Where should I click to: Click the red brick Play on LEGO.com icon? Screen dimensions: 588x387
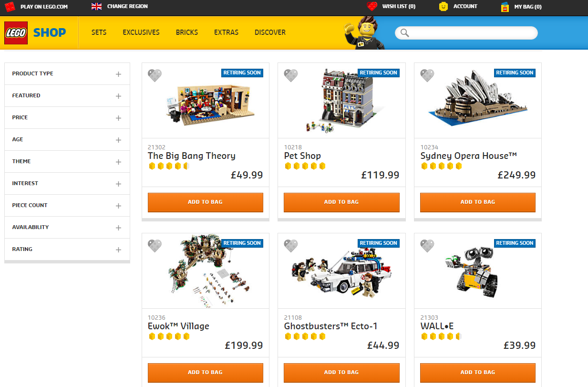tap(10, 7)
